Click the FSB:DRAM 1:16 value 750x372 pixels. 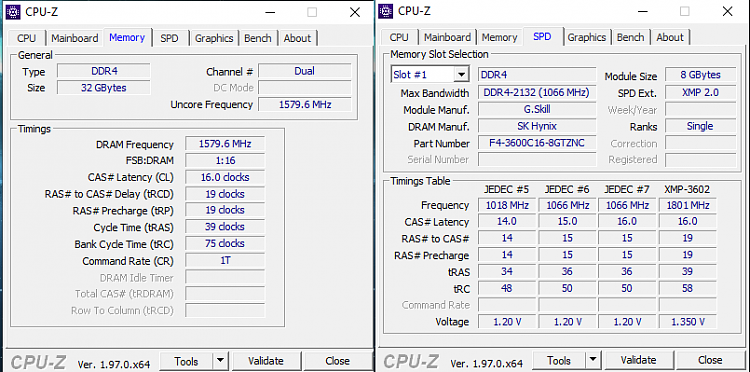[225, 161]
